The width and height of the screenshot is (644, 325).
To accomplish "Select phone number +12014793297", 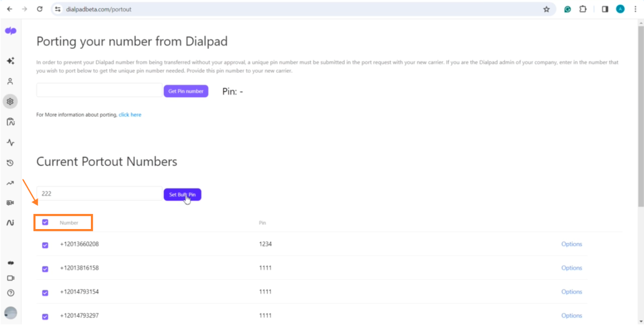I will click(x=79, y=316).
